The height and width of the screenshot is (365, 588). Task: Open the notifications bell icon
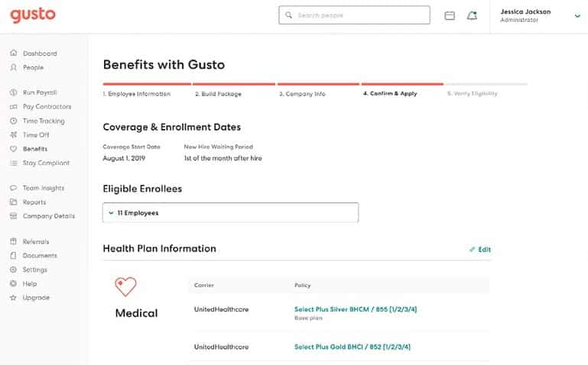(472, 15)
